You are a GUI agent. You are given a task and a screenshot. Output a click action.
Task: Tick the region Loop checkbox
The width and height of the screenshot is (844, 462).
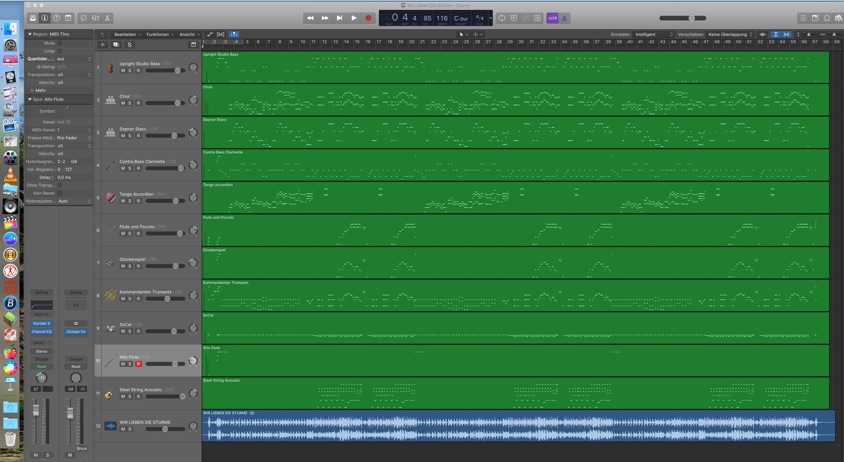click(x=59, y=51)
